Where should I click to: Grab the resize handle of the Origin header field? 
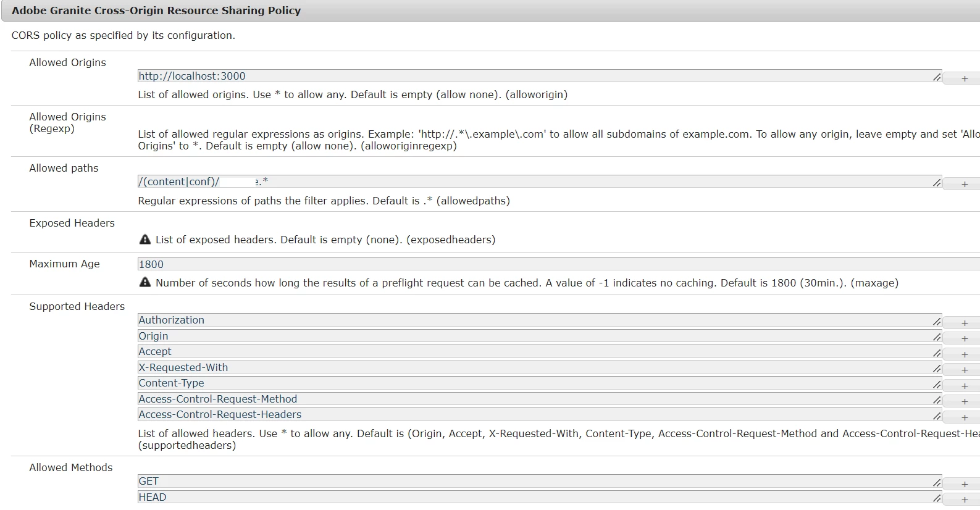(937, 338)
